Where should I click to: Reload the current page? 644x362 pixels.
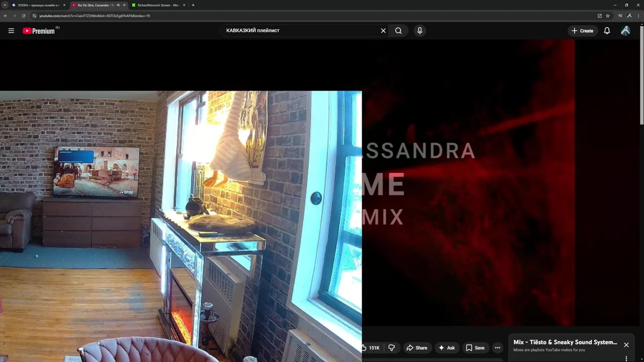pyautogui.click(x=23, y=16)
